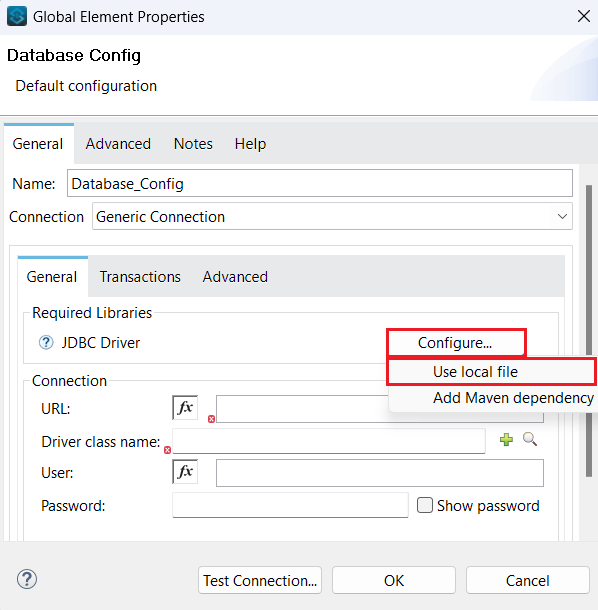
Task: Toggle the fx expression button for URL
Action: 185,407
